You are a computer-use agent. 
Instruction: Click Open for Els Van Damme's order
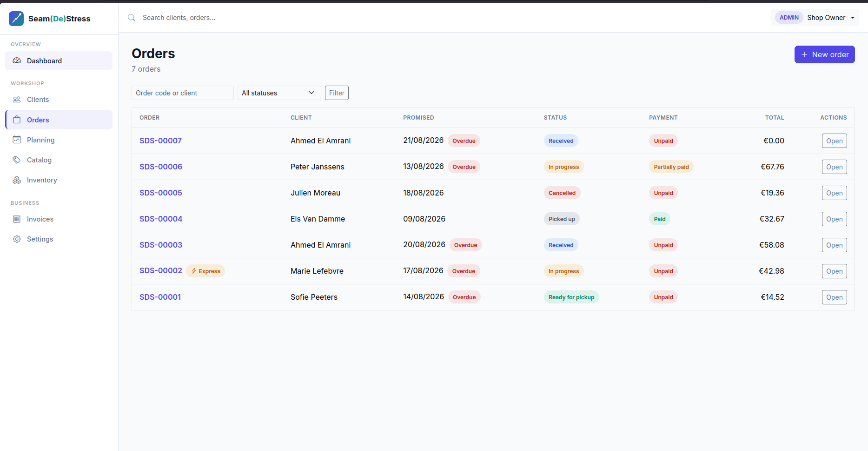coord(834,219)
